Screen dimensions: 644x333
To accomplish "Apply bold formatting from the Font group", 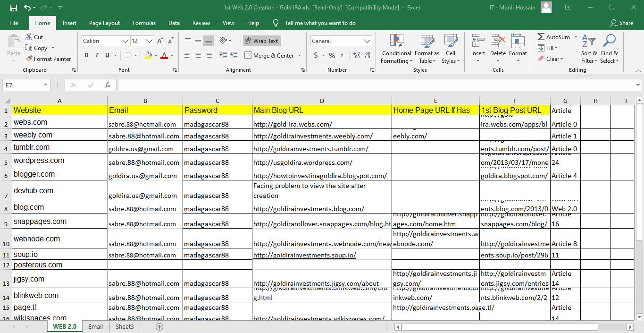I will coord(86,55).
